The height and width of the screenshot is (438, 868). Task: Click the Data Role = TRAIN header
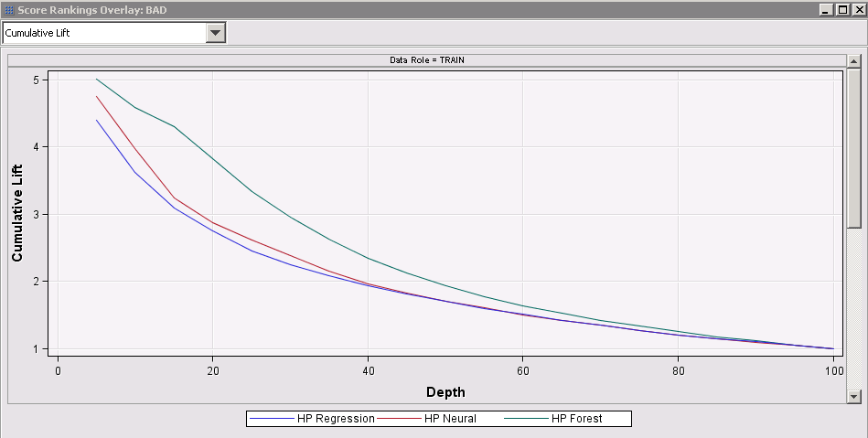(x=427, y=59)
